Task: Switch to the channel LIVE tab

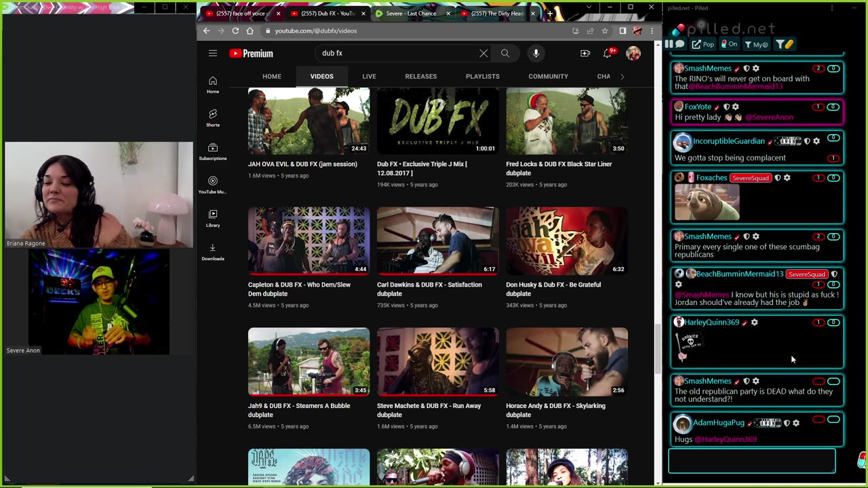Action: point(369,77)
